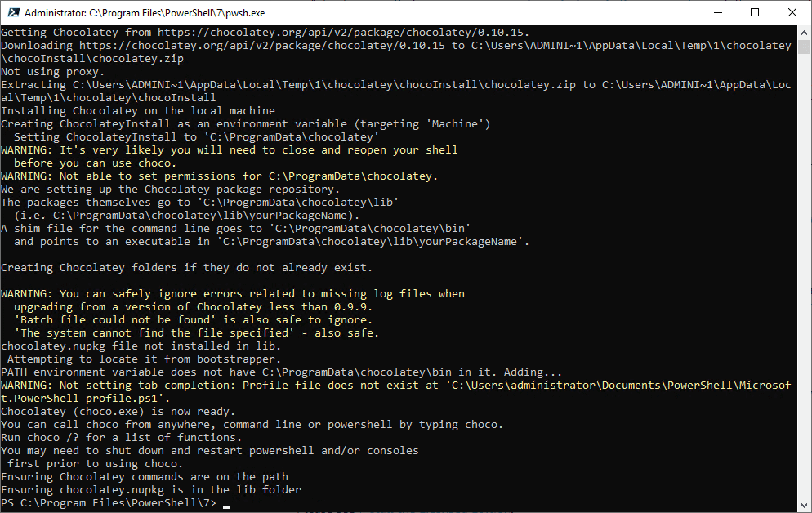Click 'We are setting up the Chocolatey package repository.'

coord(171,189)
